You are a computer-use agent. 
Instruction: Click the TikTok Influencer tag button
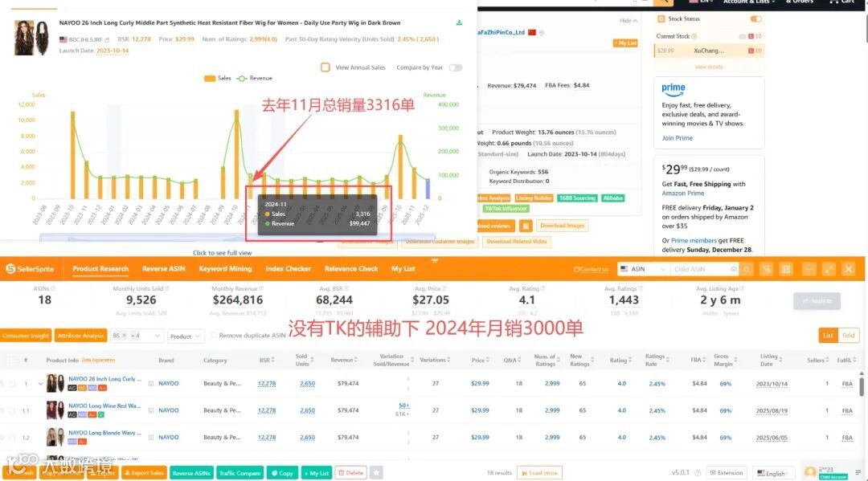pos(506,209)
